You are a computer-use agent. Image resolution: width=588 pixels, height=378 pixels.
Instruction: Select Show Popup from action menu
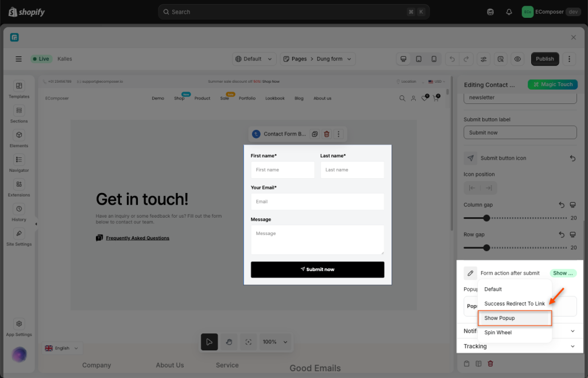point(514,318)
